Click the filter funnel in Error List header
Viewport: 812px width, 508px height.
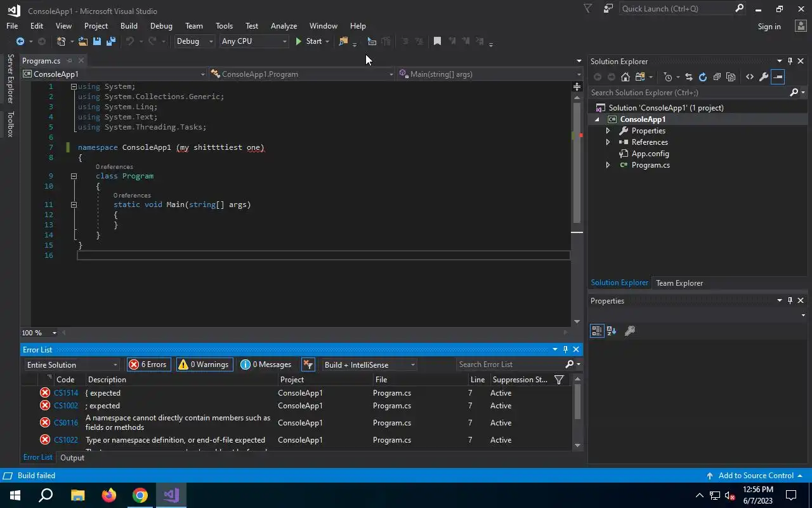[x=559, y=380]
